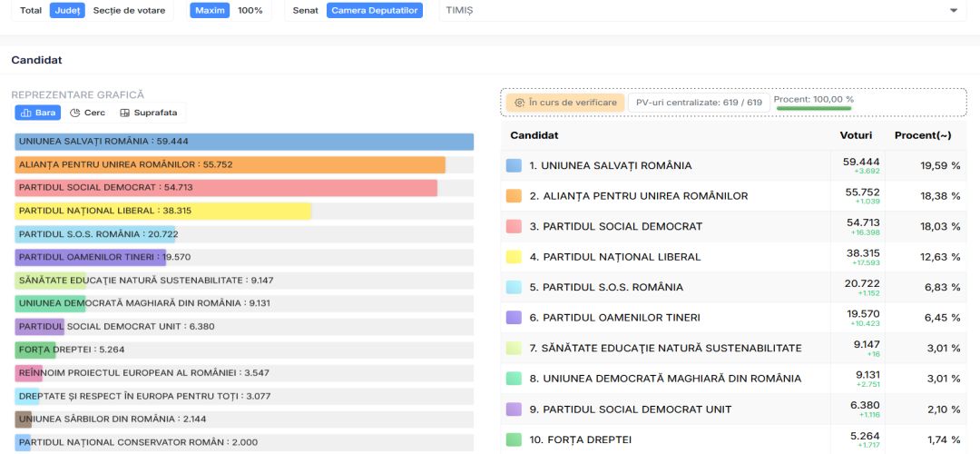Switch to the Suprafata chart view
Image resolution: width=980 pixels, height=454 pixels.
click(149, 113)
